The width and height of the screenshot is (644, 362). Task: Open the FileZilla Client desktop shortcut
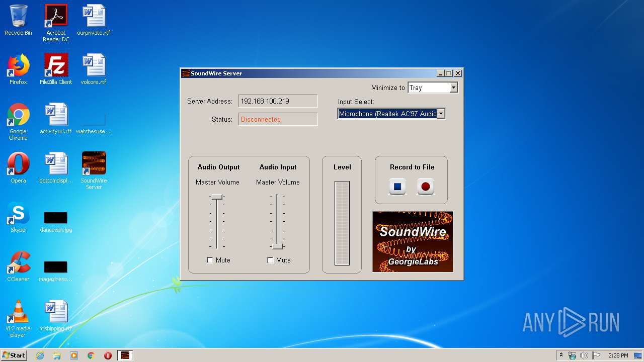(x=56, y=69)
